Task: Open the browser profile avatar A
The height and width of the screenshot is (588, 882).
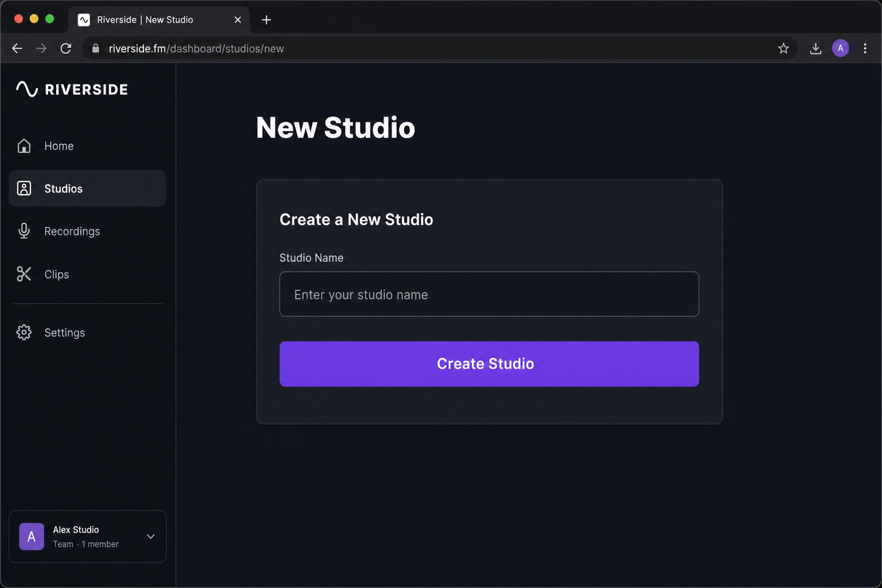Action: [841, 48]
